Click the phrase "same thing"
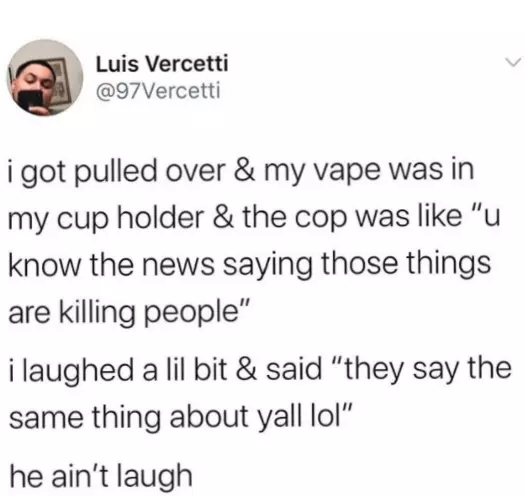Screen dimensions: 525x496 pyautogui.click(x=84, y=417)
